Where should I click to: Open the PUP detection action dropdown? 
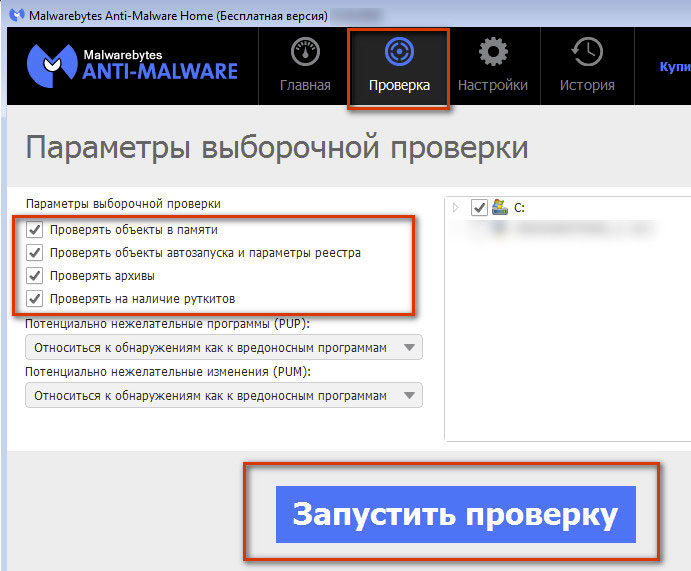[224, 348]
